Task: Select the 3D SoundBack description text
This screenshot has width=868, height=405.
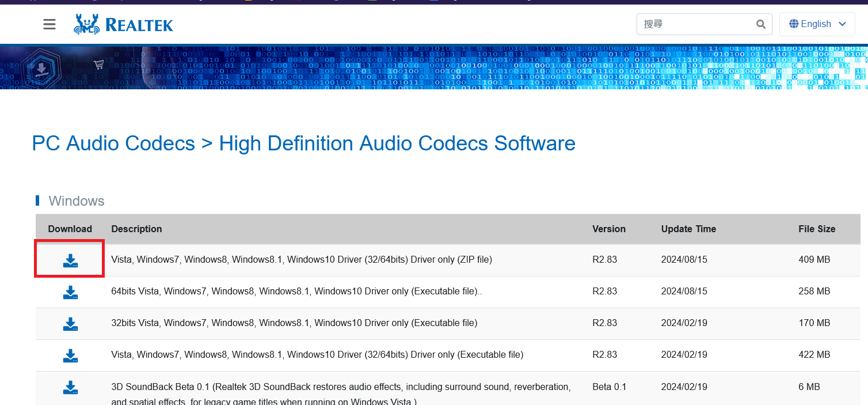Action: tap(341, 393)
